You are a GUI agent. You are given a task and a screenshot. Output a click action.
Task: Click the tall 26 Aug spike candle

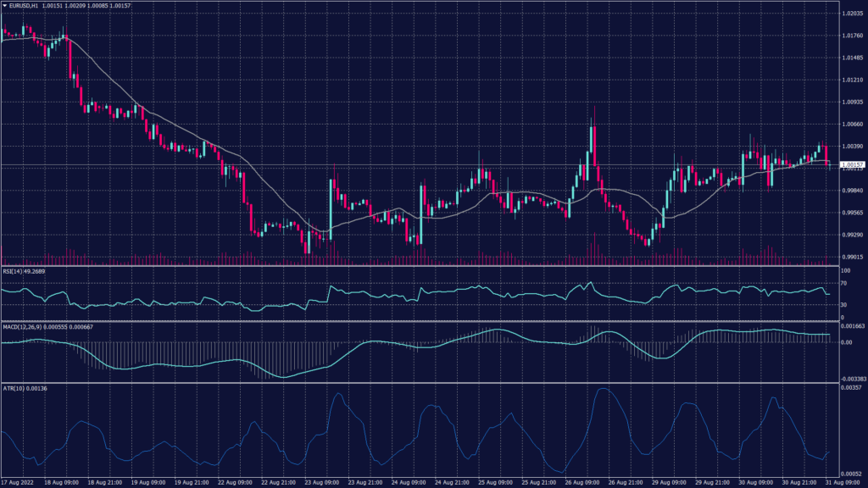click(x=593, y=144)
